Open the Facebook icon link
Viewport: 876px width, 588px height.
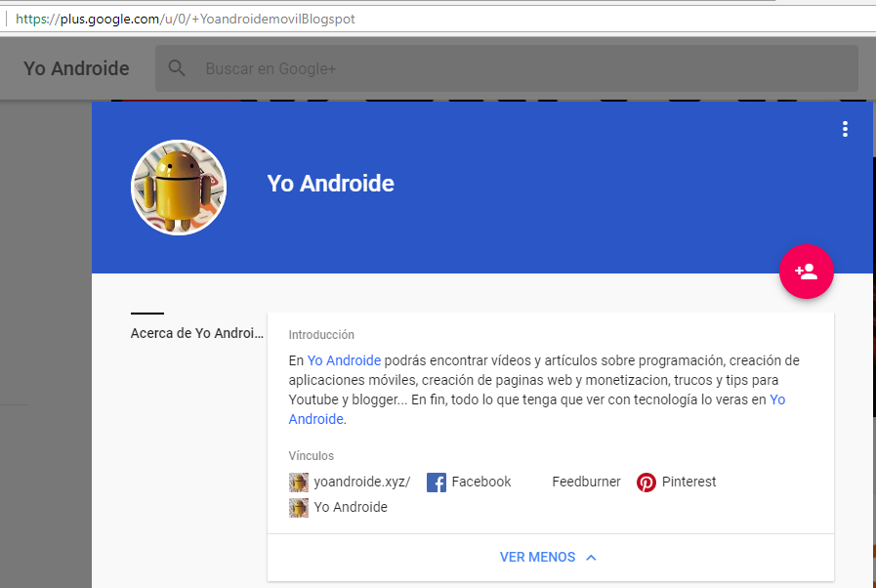click(x=437, y=482)
